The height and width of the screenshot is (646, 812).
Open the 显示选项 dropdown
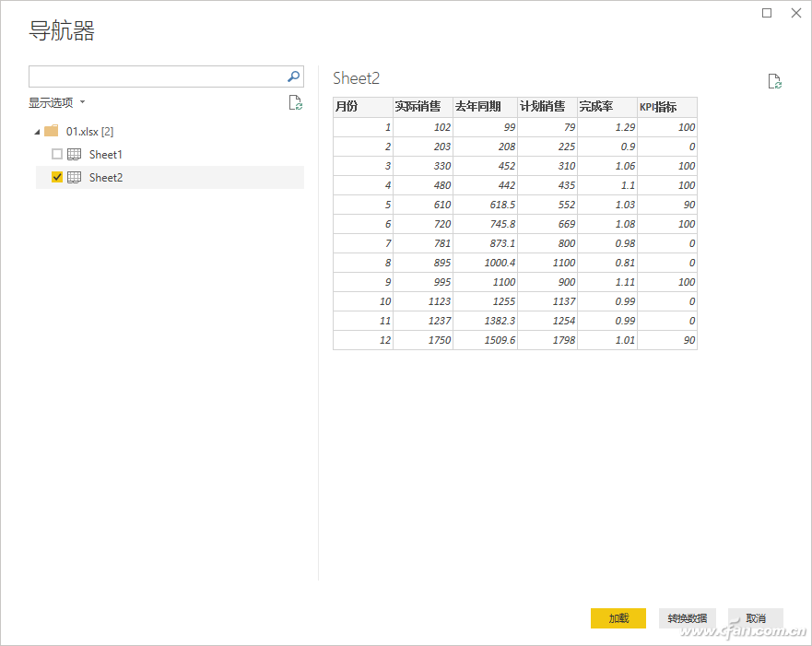pyautogui.click(x=56, y=102)
